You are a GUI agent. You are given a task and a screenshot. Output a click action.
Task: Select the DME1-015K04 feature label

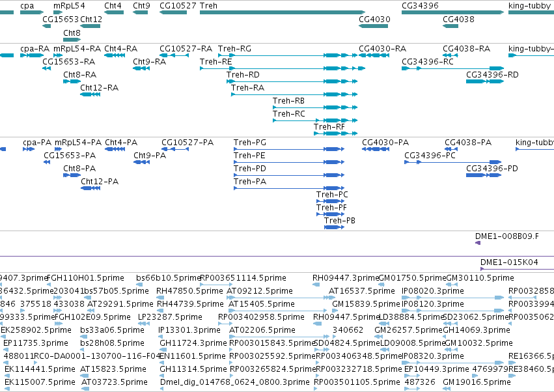(x=509, y=262)
